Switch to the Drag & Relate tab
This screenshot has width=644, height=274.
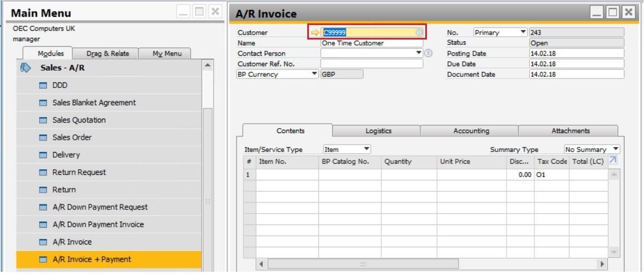pyautogui.click(x=107, y=53)
